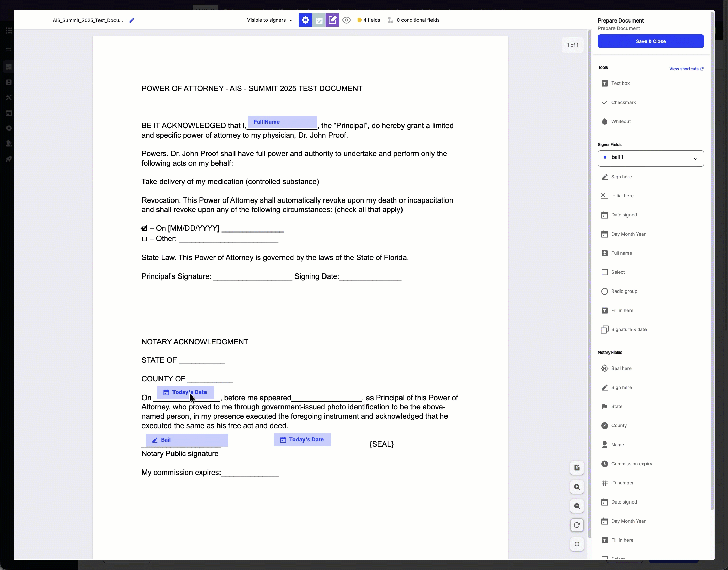The width and height of the screenshot is (728, 570).
Task: Select the Checkmark tool
Action: pyautogui.click(x=651, y=102)
